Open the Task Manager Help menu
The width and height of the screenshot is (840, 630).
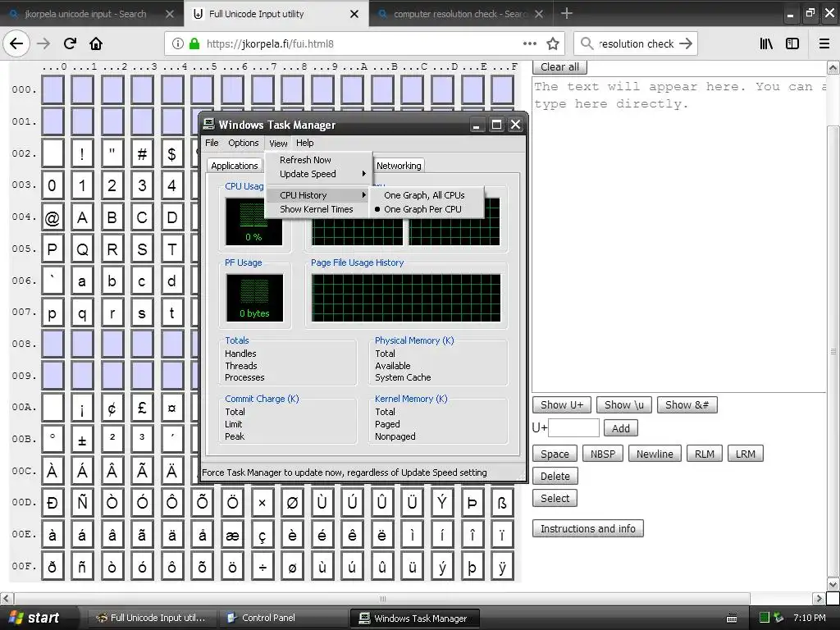pos(305,143)
